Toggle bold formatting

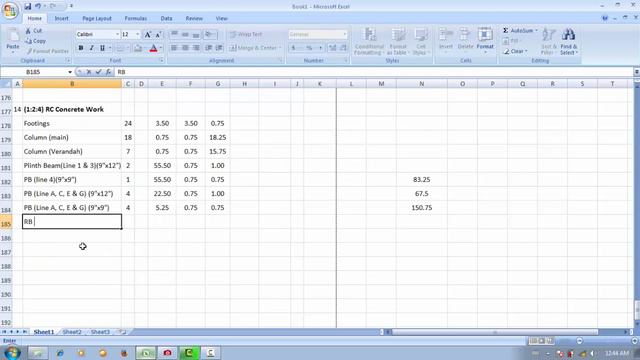point(81,48)
